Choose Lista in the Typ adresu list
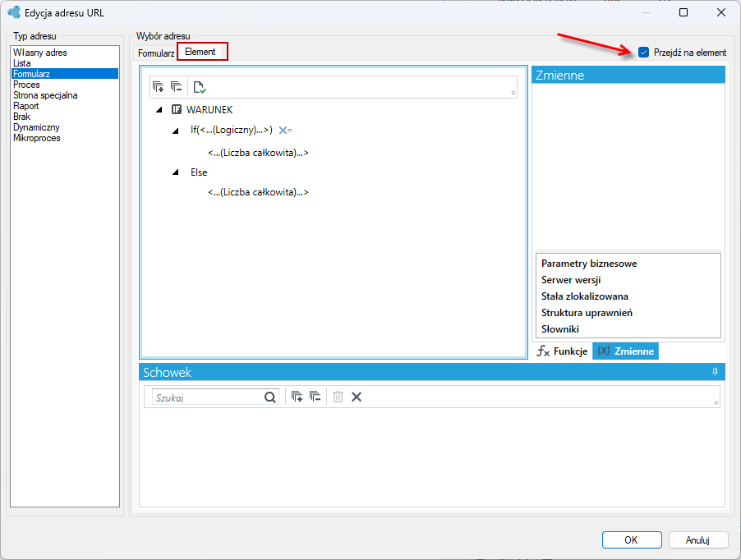Viewport: 741px width, 560px height. point(65,63)
